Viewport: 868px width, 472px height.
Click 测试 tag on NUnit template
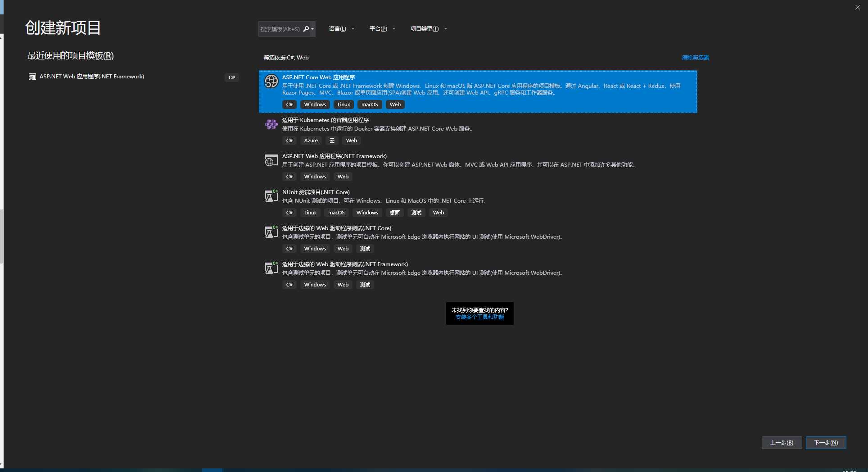click(416, 213)
